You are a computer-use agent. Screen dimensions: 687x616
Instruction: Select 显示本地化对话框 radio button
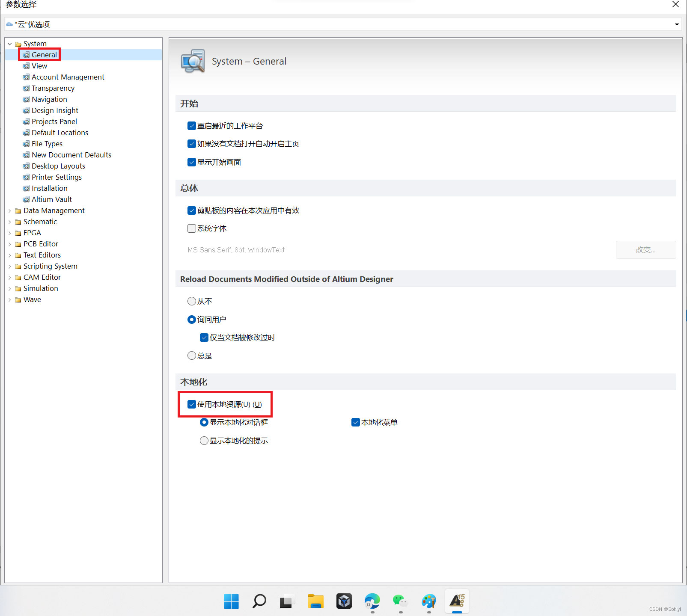pos(204,422)
